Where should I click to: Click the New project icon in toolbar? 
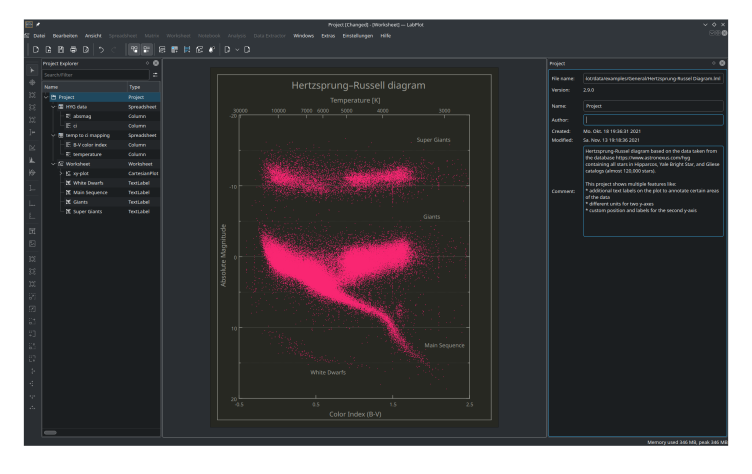tap(37, 49)
